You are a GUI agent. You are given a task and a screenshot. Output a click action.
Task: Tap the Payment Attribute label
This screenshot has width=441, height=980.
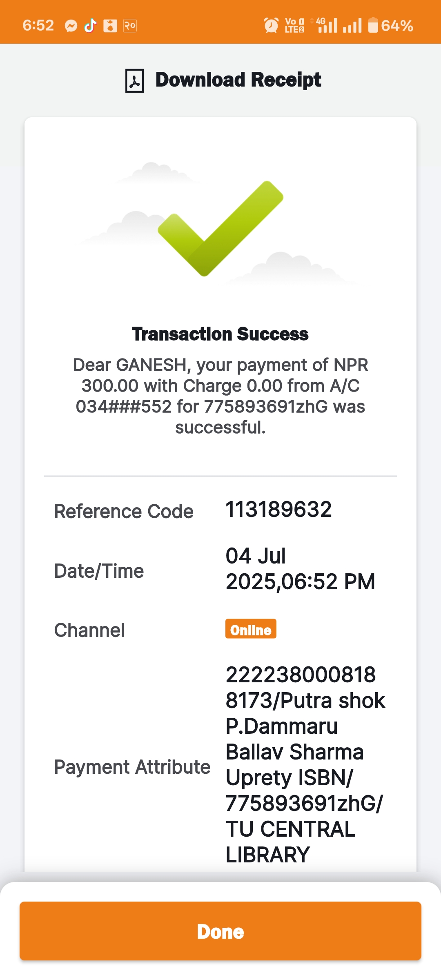click(132, 767)
